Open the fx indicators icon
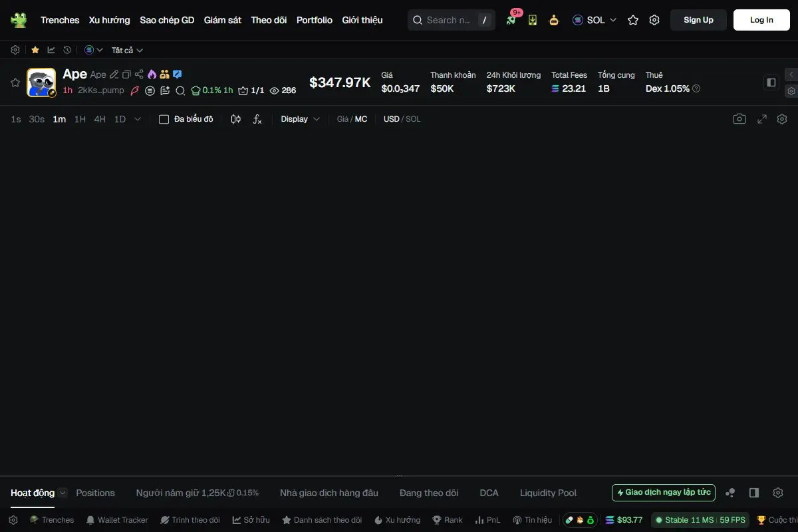Image resolution: width=798 pixels, height=532 pixels. coord(257,119)
